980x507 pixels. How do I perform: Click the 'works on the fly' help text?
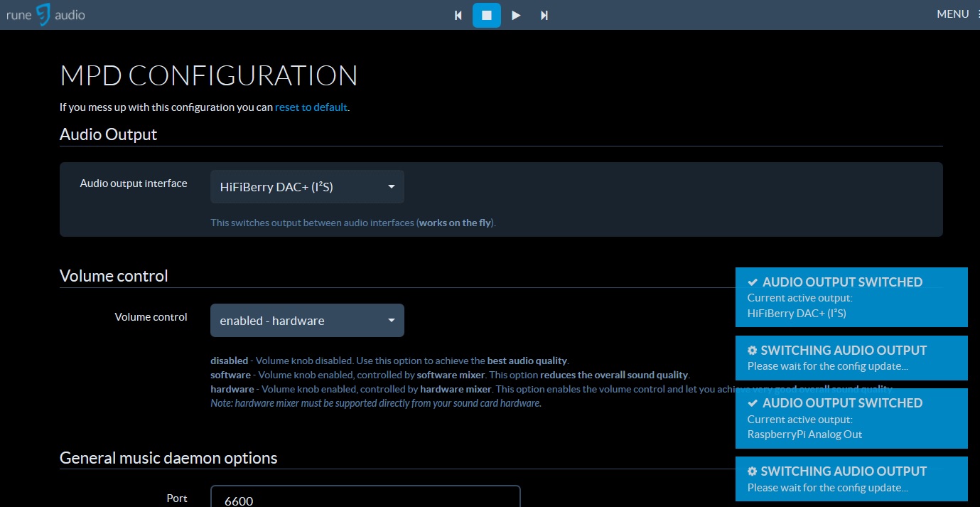(455, 223)
